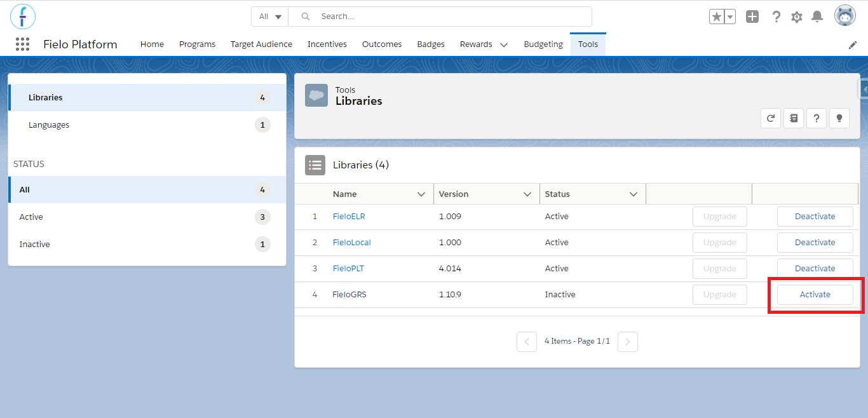Click the documentation book icon
Screen dimensions: 868x418
(x=794, y=118)
